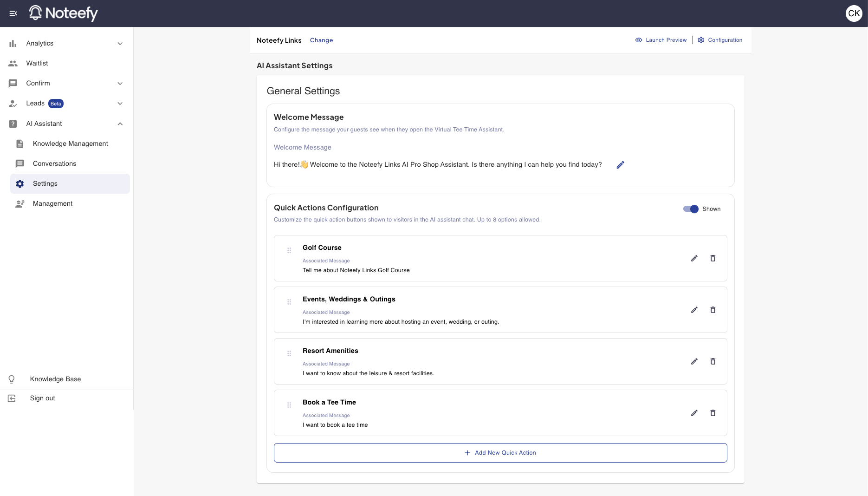
Task: Open the CK user avatar menu
Action: point(854,13)
